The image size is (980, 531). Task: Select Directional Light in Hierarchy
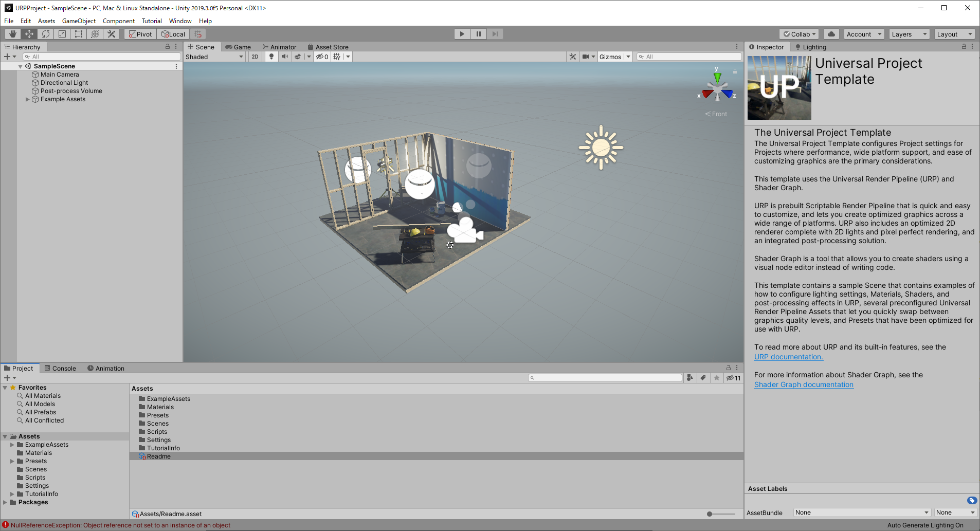[x=64, y=83]
